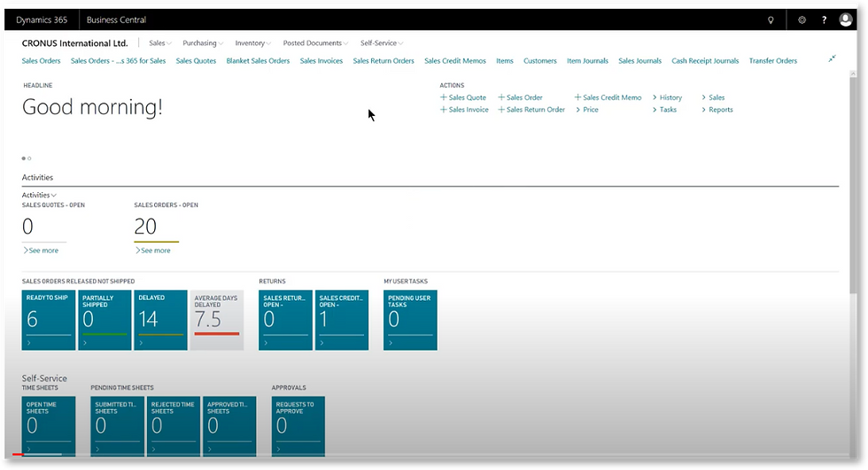Open the Sales Credit Memos link
The height and width of the screenshot is (470, 868).
click(x=455, y=61)
